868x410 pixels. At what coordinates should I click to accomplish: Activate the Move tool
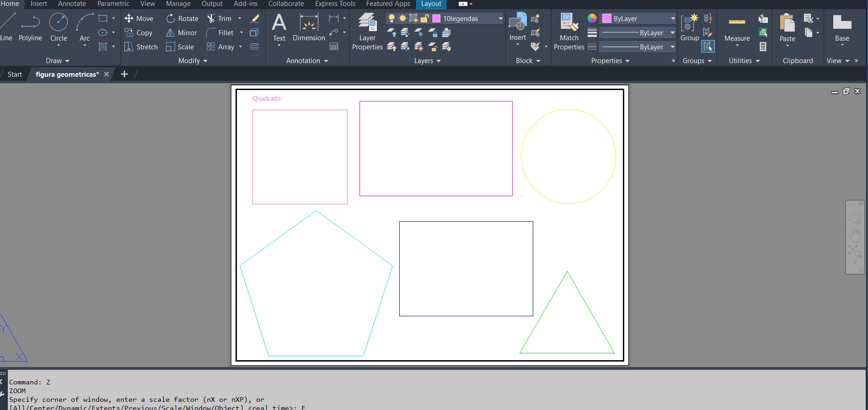(139, 18)
